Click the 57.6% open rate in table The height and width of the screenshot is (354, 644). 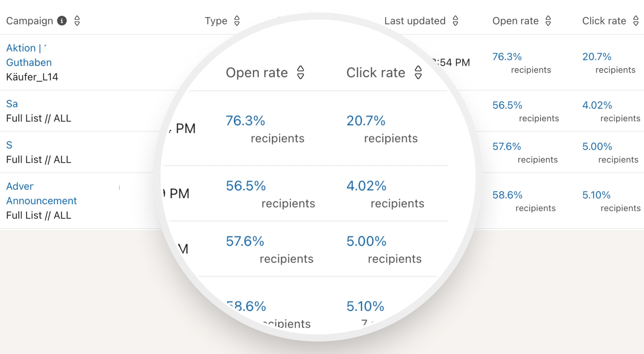507,146
